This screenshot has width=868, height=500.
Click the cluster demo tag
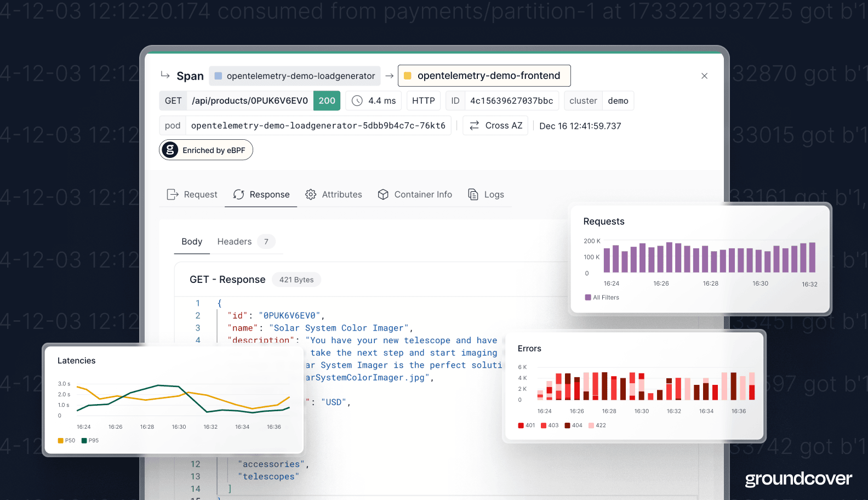[599, 101]
